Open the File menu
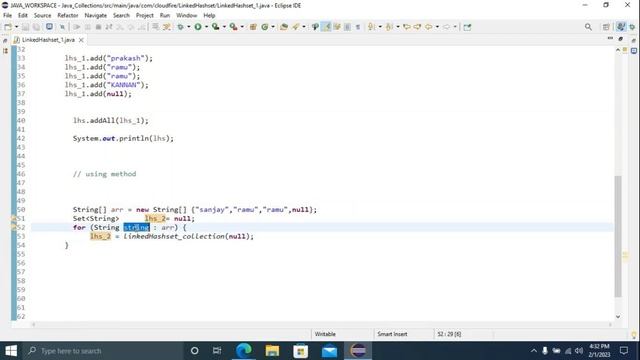This screenshot has width=640, height=360. (x=7, y=15)
